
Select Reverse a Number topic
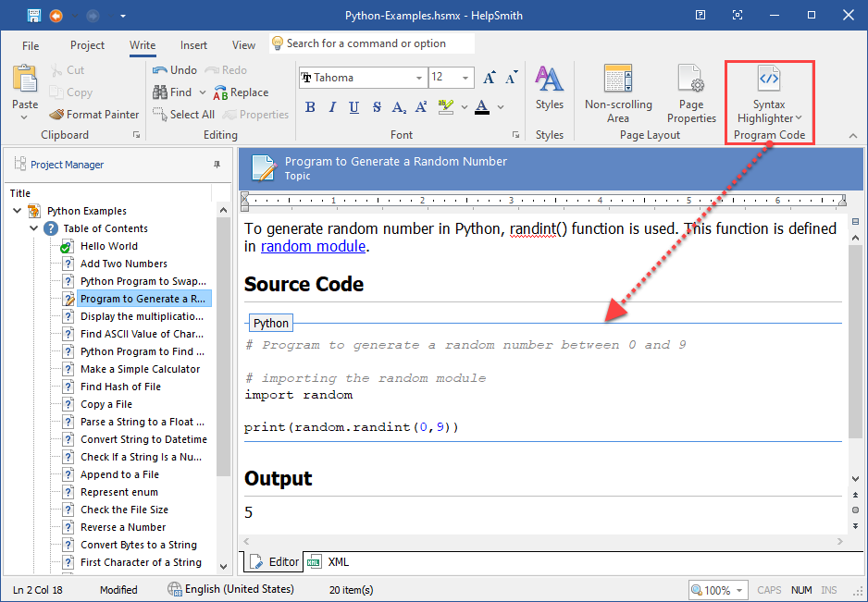(x=123, y=527)
